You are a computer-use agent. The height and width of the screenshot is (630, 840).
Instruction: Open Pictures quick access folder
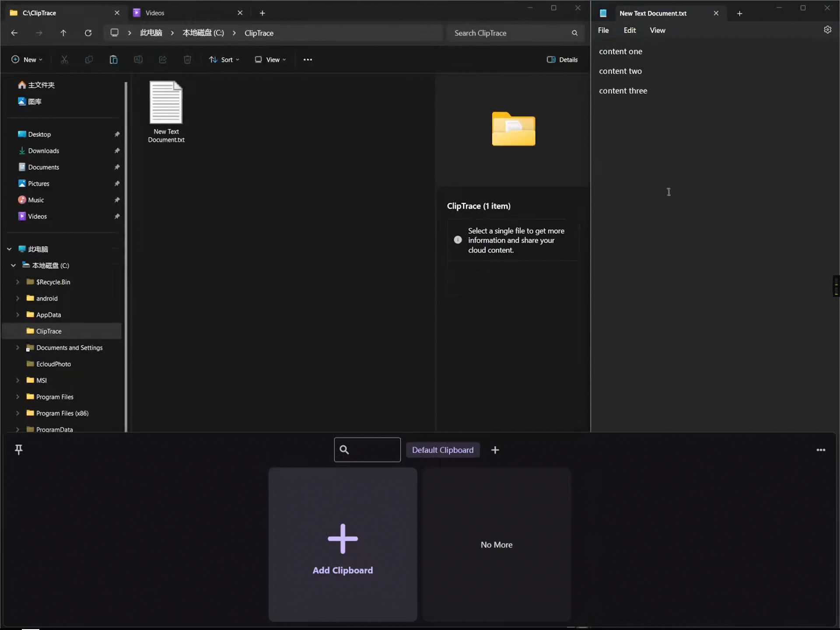pos(38,183)
